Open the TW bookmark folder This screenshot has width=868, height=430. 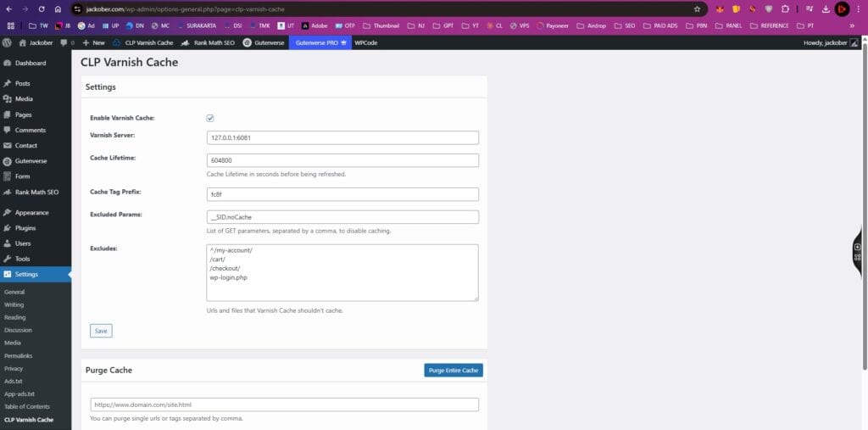pyautogui.click(x=38, y=25)
